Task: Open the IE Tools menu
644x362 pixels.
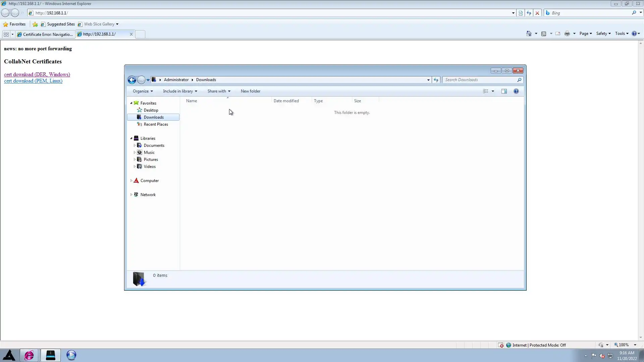Action: coord(621,34)
